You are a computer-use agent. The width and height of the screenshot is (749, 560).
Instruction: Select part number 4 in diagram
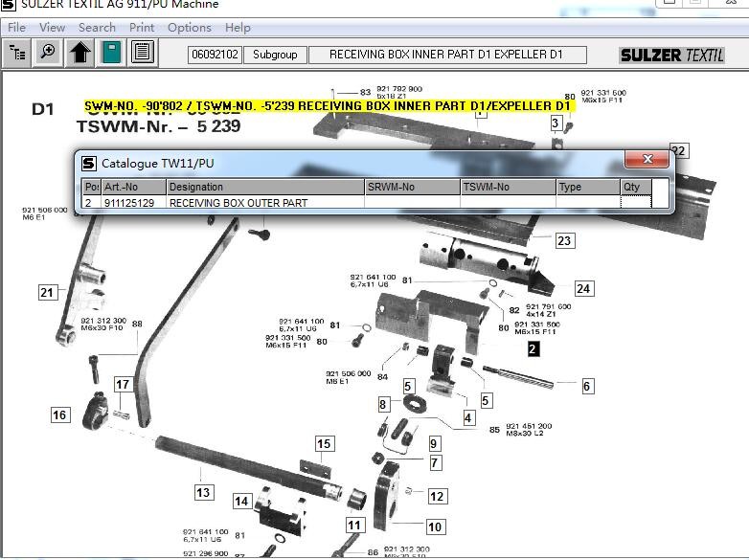[x=468, y=418]
